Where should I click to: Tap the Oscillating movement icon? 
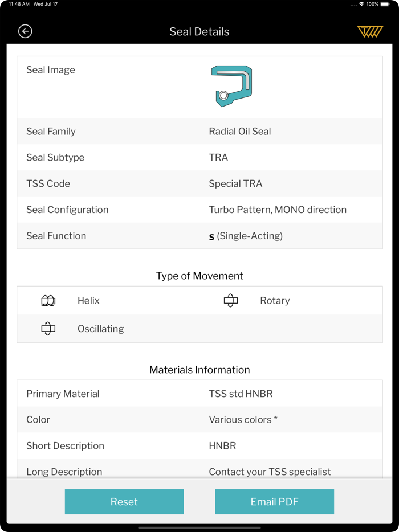pyautogui.click(x=48, y=329)
